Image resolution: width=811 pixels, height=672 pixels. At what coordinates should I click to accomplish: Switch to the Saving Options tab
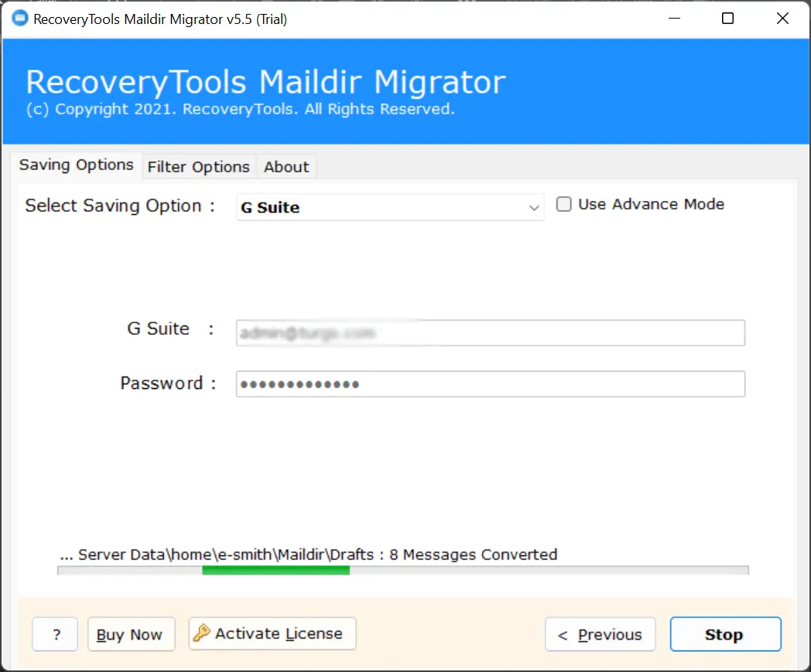point(76,165)
